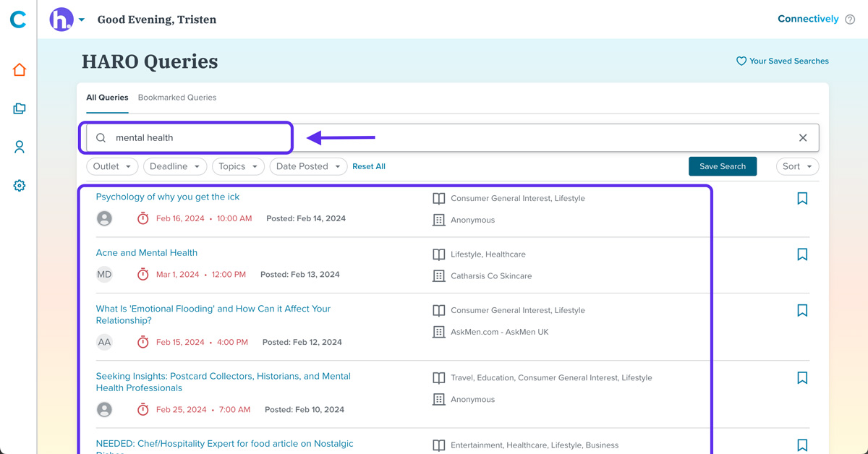Viewport: 868px width, 454px height.
Task: Click the Connectively C logo
Action: pos(18,20)
